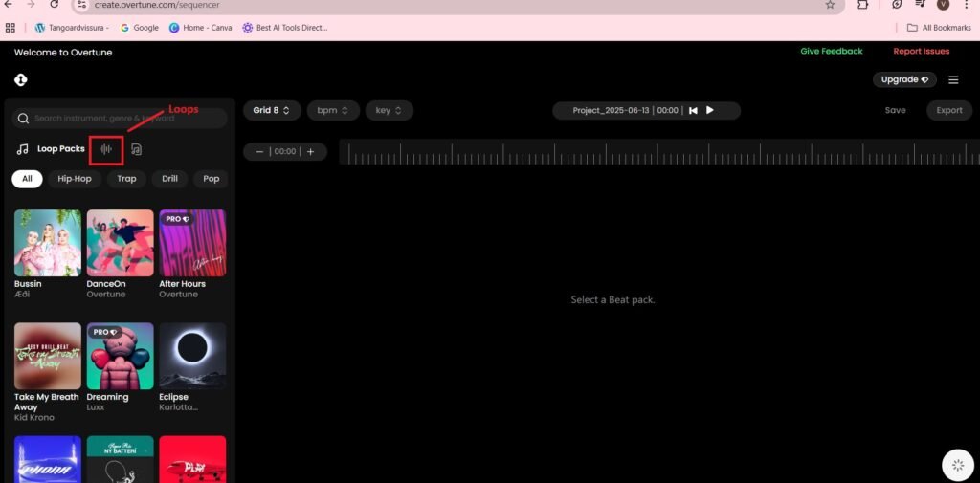Screen dimensions: 980x483
Task: Open the media control icon in the toolbar
Action: (920, 5)
